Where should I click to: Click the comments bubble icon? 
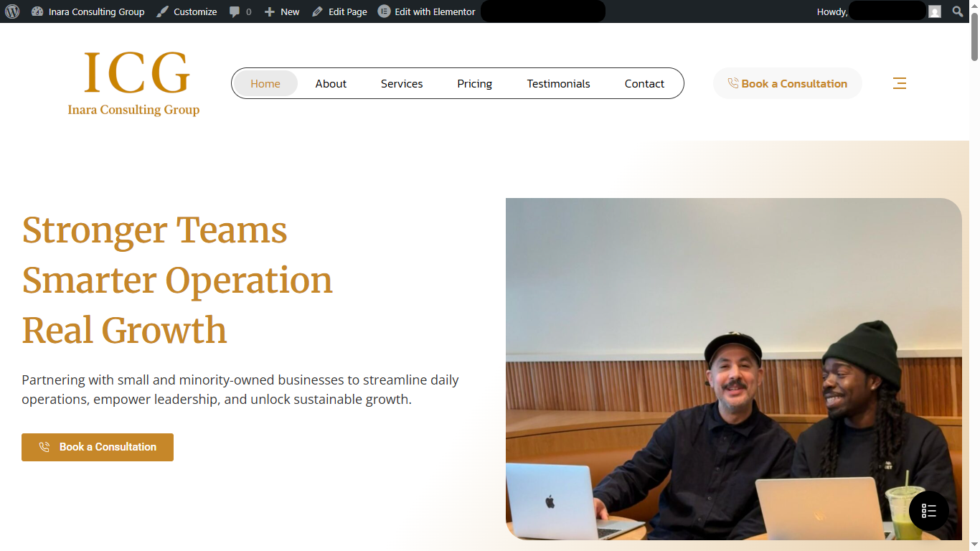click(235, 11)
